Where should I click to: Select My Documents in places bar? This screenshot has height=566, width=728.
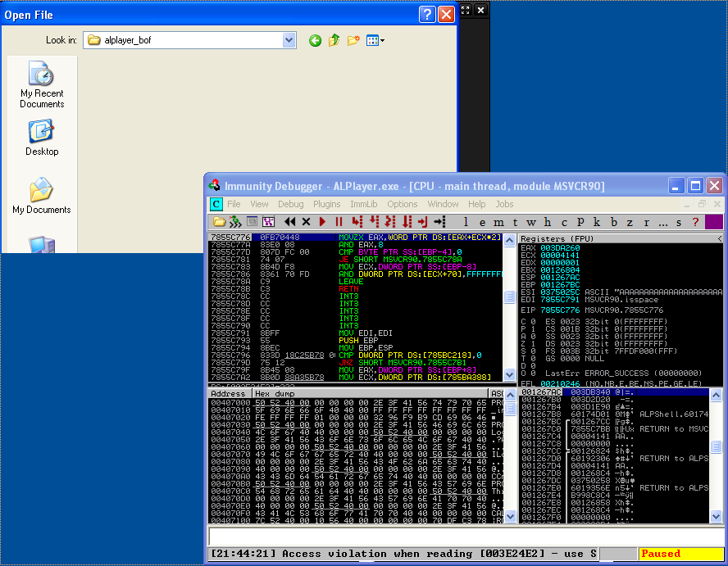[x=42, y=196]
